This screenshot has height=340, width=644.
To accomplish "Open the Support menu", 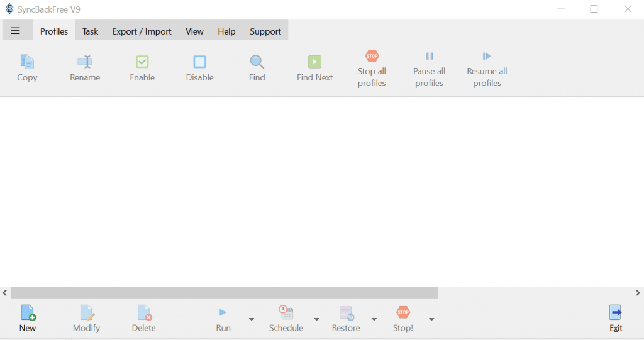I will (x=265, y=31).
